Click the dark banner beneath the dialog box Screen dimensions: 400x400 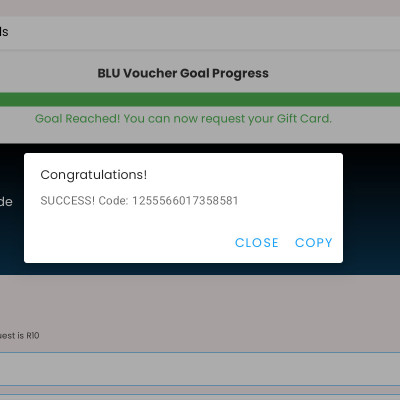[x=183, y=269]
